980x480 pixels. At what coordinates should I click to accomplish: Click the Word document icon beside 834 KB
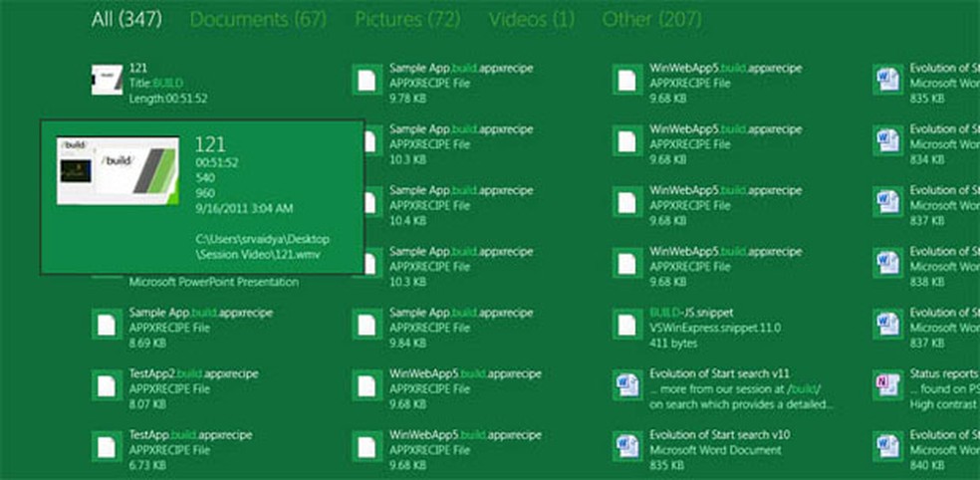point(888,141)
